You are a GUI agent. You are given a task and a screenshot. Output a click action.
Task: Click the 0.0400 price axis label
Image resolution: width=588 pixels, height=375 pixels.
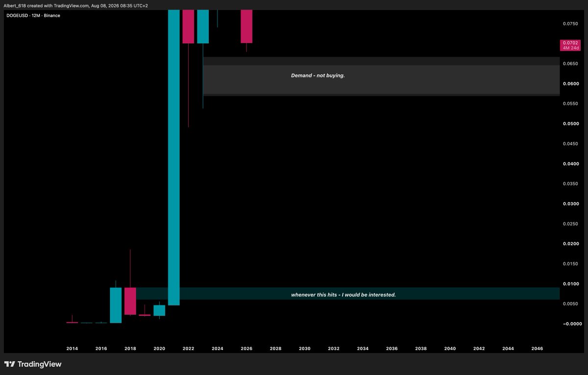571,164
